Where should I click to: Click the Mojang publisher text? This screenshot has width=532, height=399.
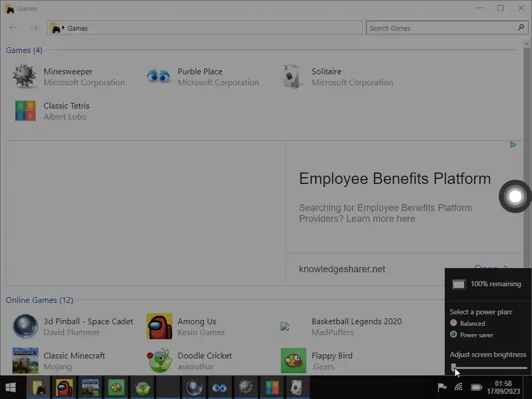(x=58, y=367)
